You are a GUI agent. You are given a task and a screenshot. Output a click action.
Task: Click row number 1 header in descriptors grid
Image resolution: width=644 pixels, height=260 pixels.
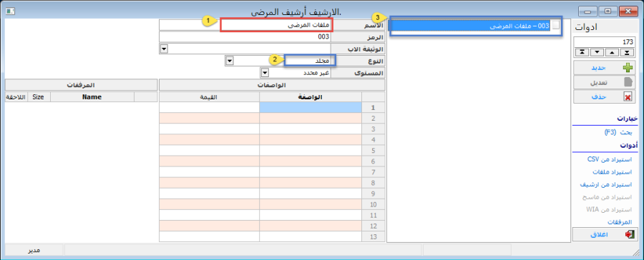(x=374, y=107)
